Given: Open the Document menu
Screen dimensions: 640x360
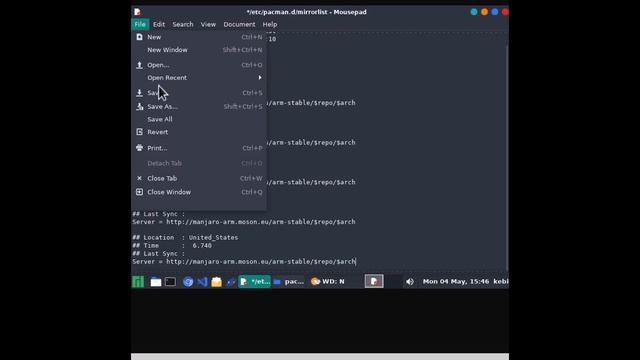Looking at the screenshot, I should point(239,24).
